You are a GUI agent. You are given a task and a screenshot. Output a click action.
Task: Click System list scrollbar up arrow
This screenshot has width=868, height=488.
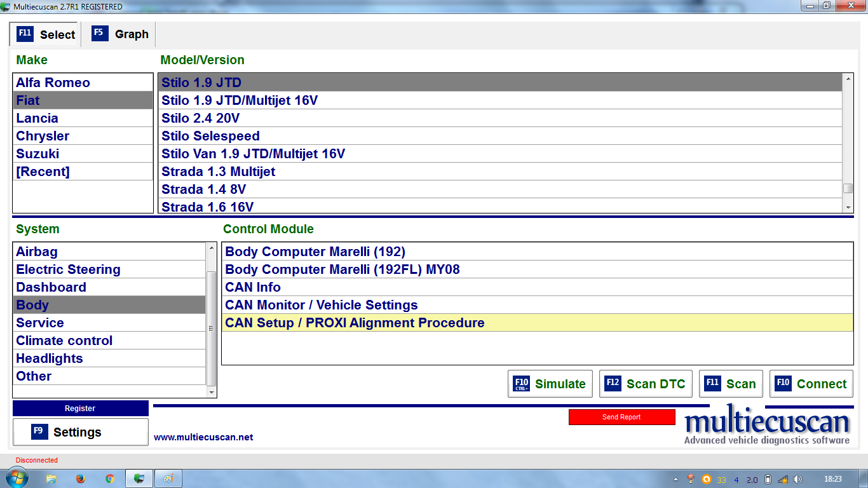pyautogui.click(x=212, y=248)
